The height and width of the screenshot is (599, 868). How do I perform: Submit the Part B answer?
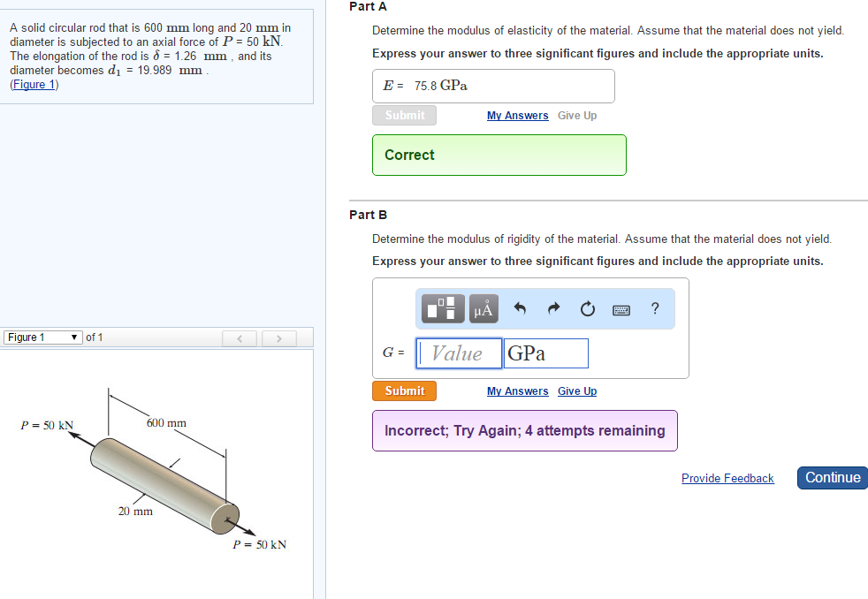pos(404,390)
